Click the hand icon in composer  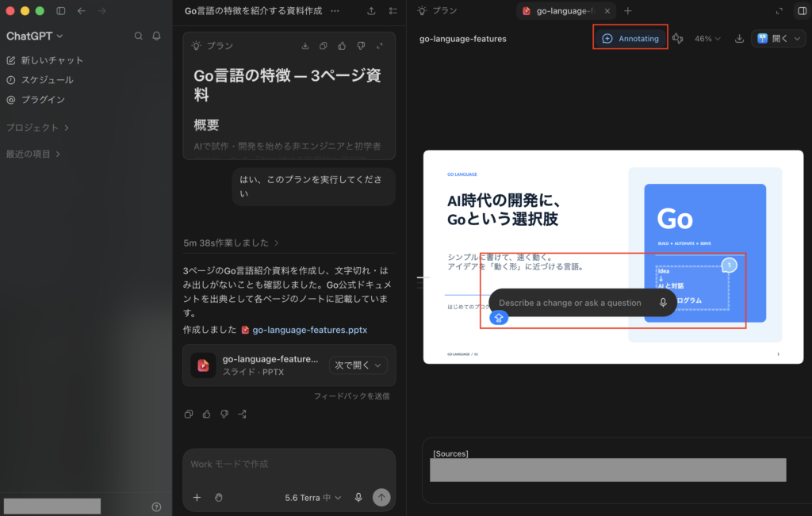click(x=219, y=497)
